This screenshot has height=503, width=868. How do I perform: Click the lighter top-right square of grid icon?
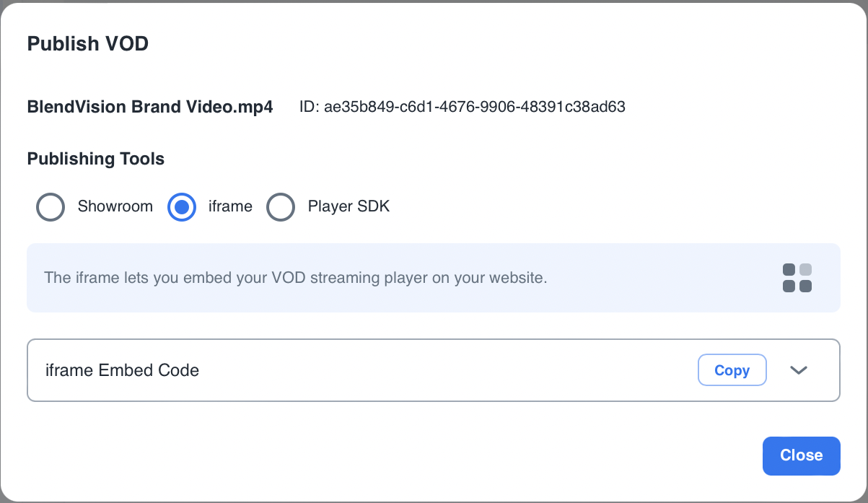[x=805, y=270]
